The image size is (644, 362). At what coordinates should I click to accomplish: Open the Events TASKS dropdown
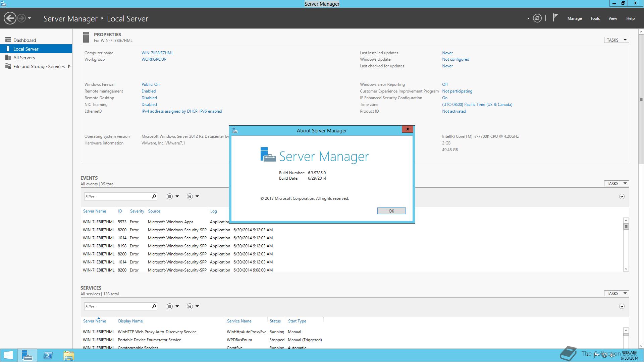(x=616, y=183)
